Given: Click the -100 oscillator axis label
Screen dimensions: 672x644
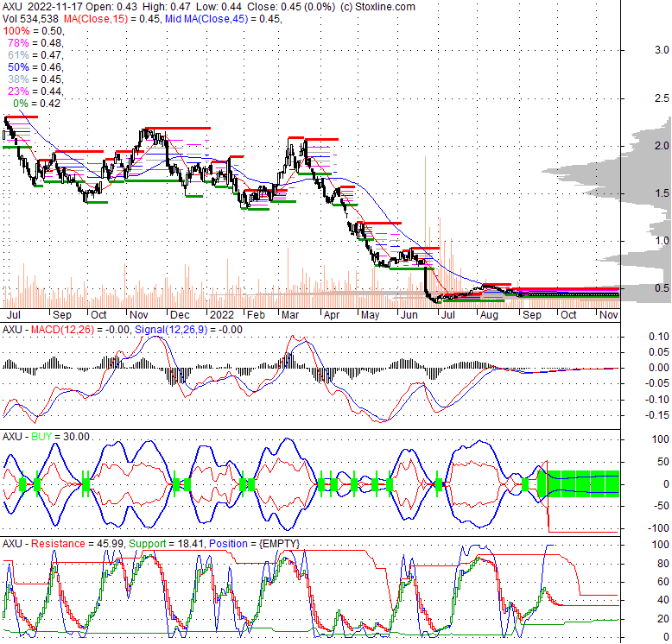Looking at the screenshot, I should pyautogui.click(x=658, y=528).
